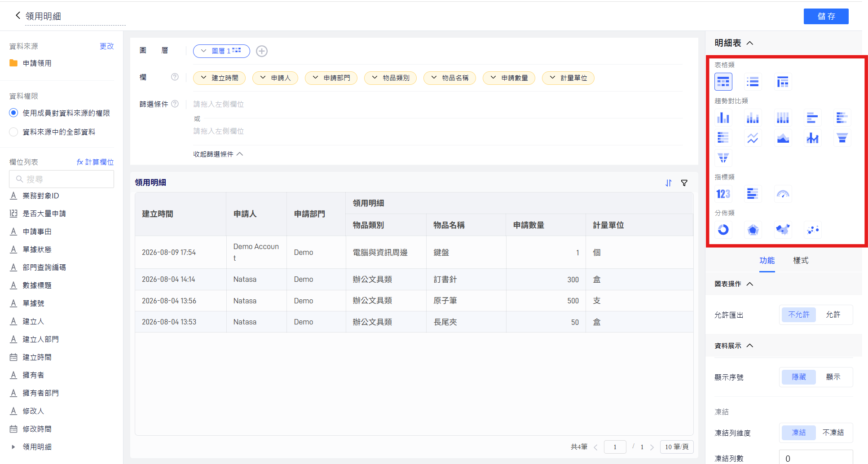
Task: Select the list table chart type
Action: click(x=753, y=82)
